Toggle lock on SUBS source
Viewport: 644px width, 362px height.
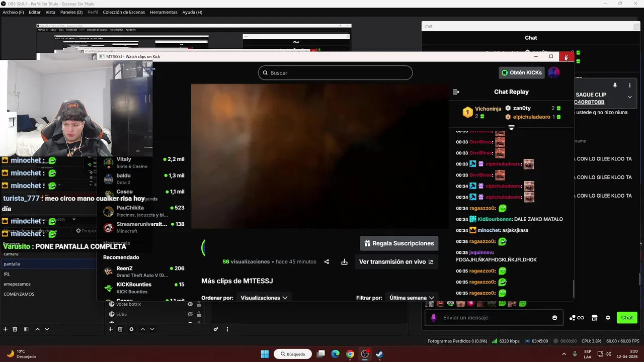click(199, 314)
